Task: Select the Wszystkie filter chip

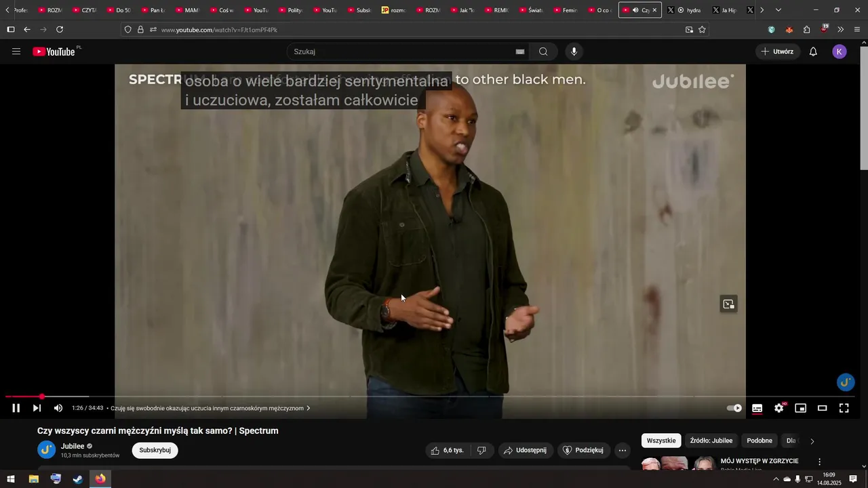Action: click(x=661, y=441)
